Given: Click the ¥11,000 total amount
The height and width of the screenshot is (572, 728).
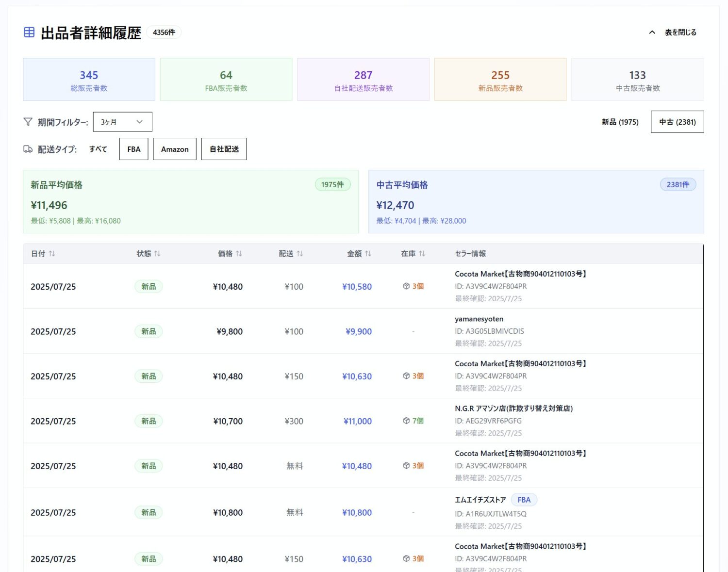Looking at the screenshot, I should point(358,422).
